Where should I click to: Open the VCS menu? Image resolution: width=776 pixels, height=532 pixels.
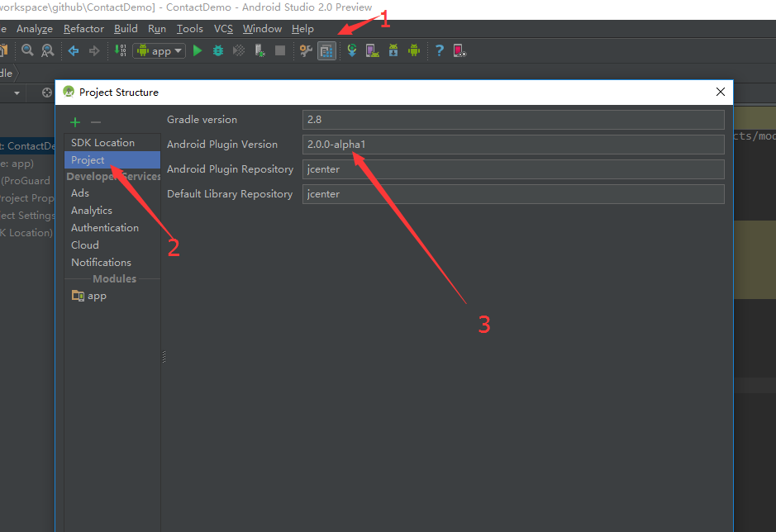pos(223,29)
